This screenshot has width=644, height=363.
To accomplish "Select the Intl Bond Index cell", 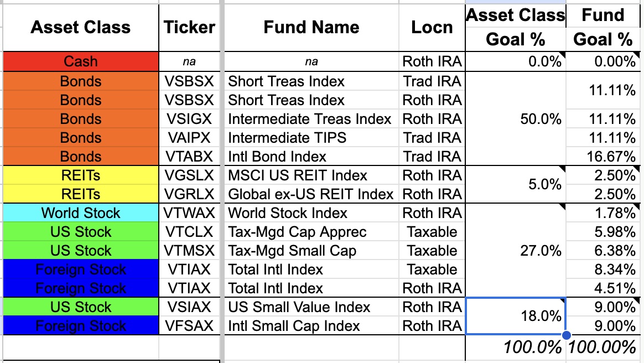I will [x=311, y=157].
